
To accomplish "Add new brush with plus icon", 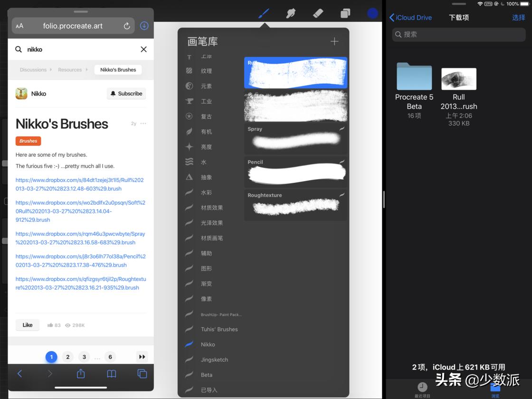I will tap(334, 41).
